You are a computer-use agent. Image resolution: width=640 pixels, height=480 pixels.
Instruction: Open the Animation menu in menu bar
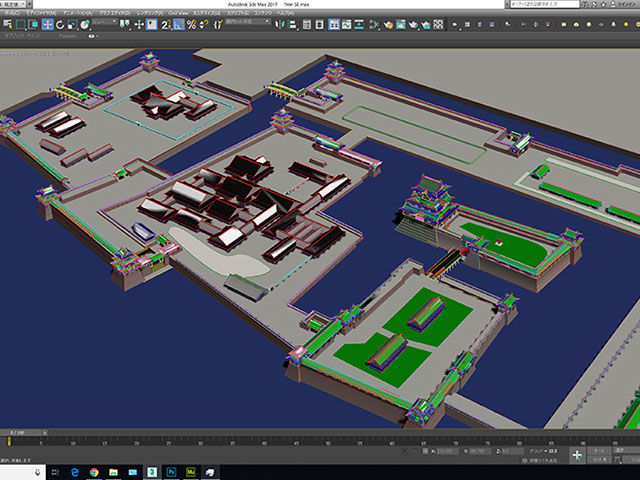[x=76, y=14]
